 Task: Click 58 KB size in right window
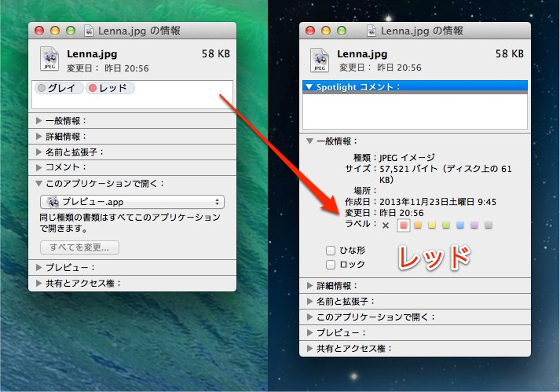(510, 54)
